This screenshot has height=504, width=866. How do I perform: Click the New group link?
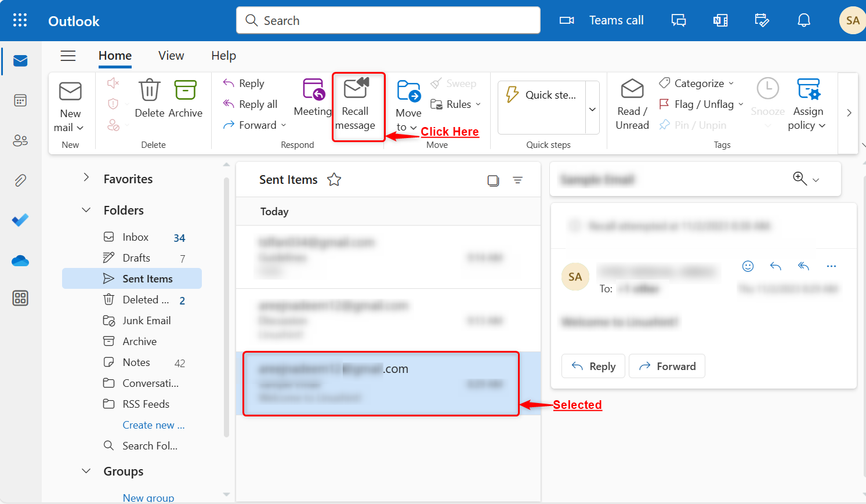click(x=148, y=498)
